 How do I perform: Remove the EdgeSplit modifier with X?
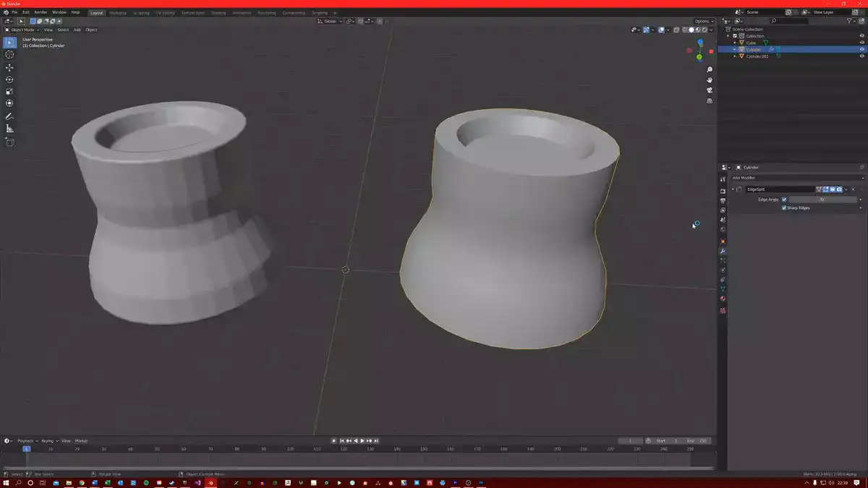pyautogui.click(x=853, y=189)
